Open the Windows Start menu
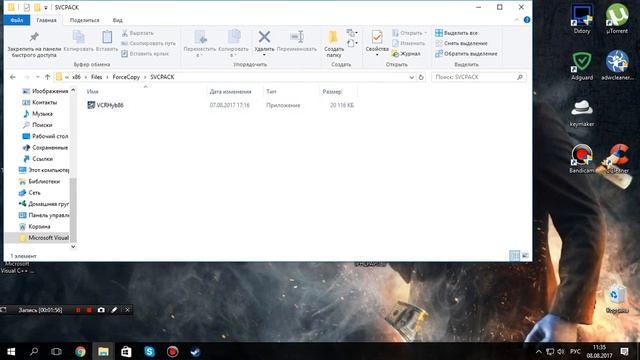Image resolution: width=640 pixels, height=360 pixels. point(11,351)
